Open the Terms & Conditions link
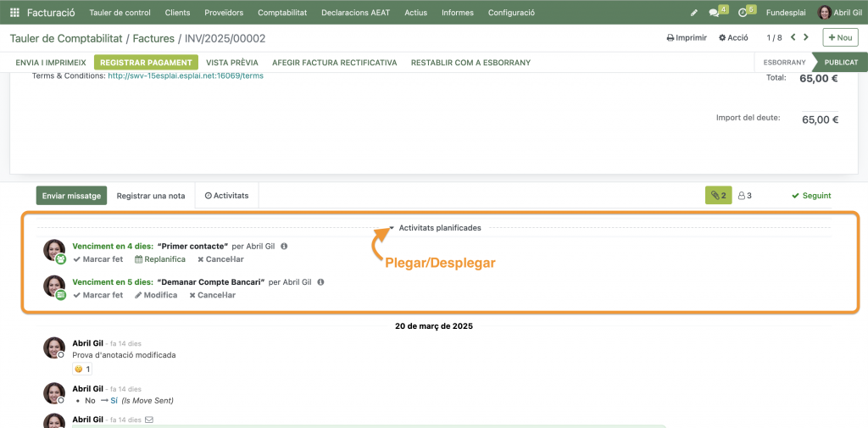 coord(186,75)
